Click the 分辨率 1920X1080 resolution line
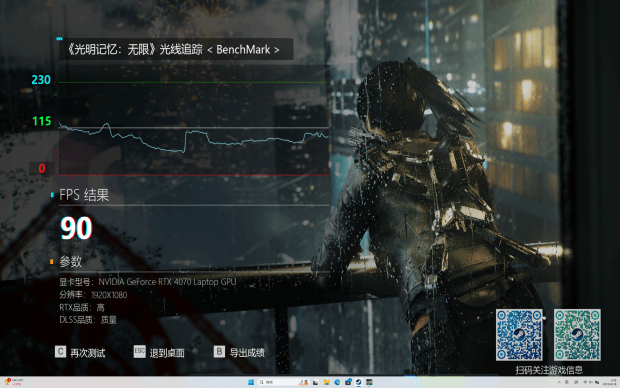Image resolution: width=620 pixels, height=388 pixels. pyautogui.click(x=93, y=295)
